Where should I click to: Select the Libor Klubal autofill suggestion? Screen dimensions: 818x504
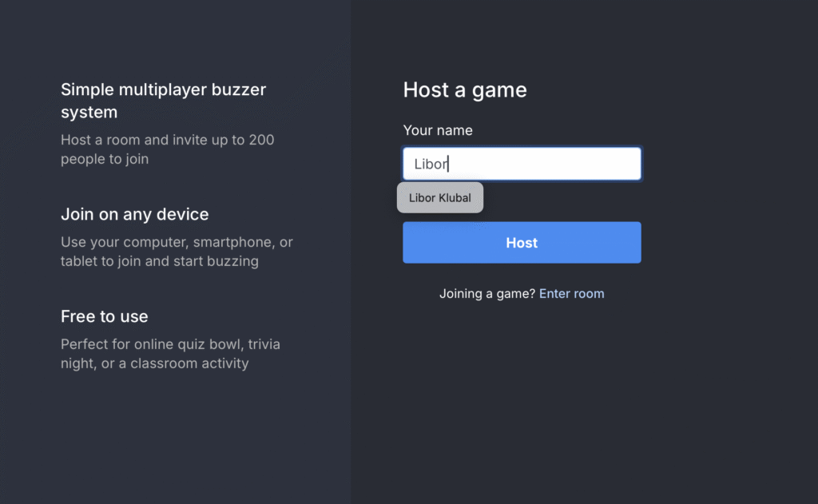click(x=440, y=198)
